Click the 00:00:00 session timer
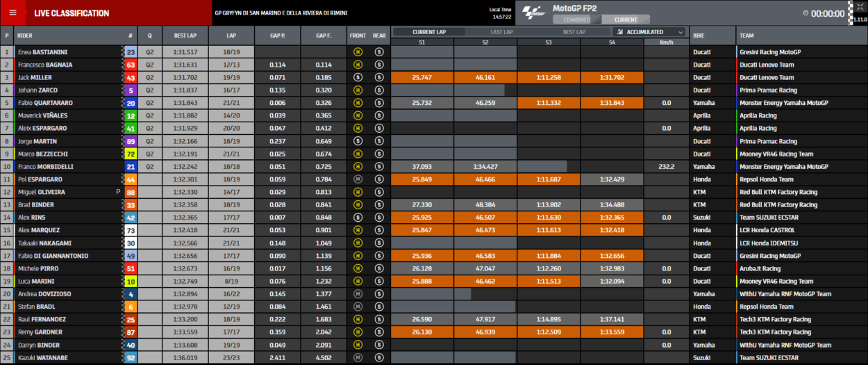868x365 pixels. pyautogui.click(x=827, y=13)
